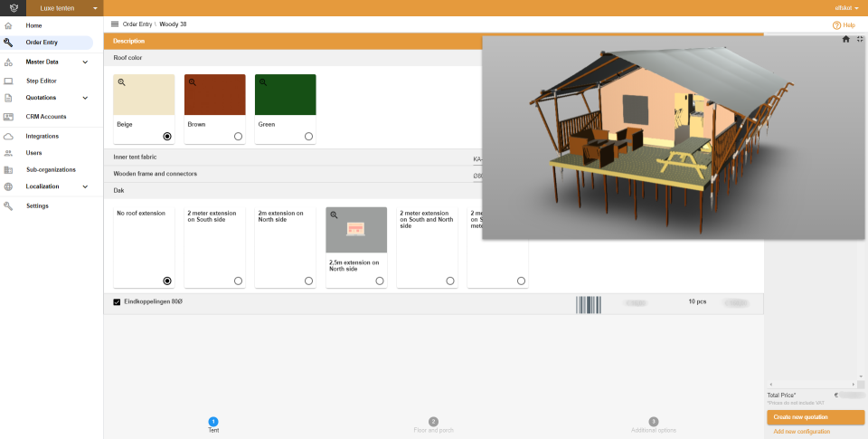Select the Green roof color radio
Image resolution: width=868 pixels, height=439 pixels.
click(309, 137)
